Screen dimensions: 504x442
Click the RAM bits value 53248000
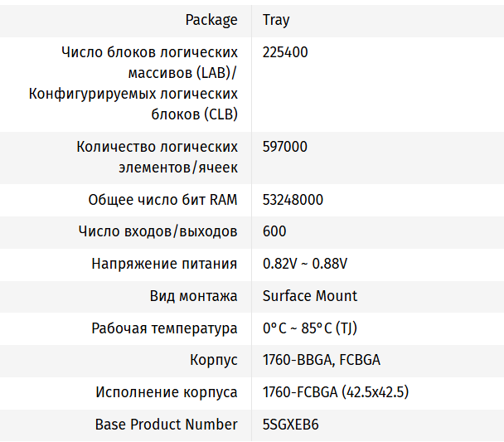293,200
